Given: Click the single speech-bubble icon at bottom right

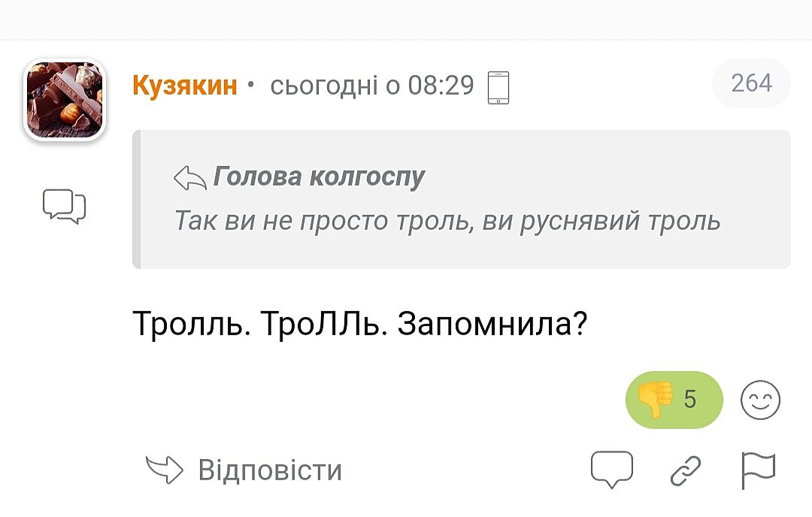Looking at the screenshot, I should [612, 470].
